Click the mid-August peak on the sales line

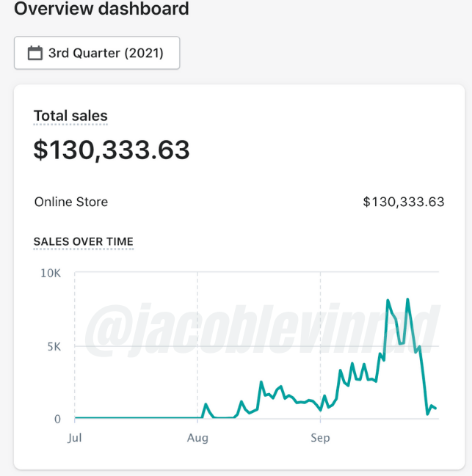[261, 382]
